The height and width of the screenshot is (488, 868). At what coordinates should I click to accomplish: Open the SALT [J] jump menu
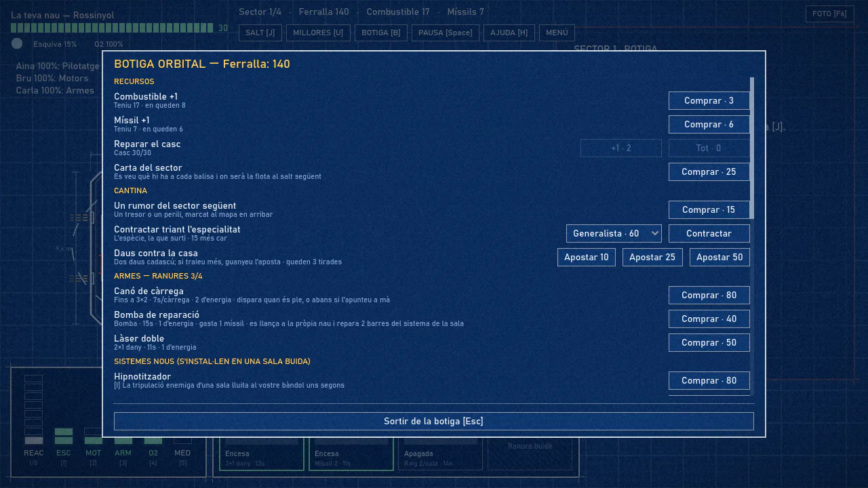pos(260,33)
